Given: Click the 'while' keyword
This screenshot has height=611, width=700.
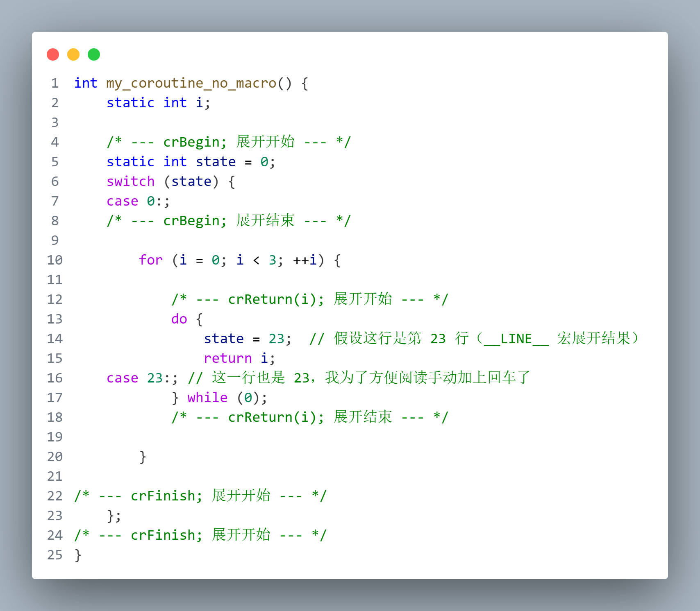Looking at the screenshot, I should pyautogui.click(x=207, y=398).
